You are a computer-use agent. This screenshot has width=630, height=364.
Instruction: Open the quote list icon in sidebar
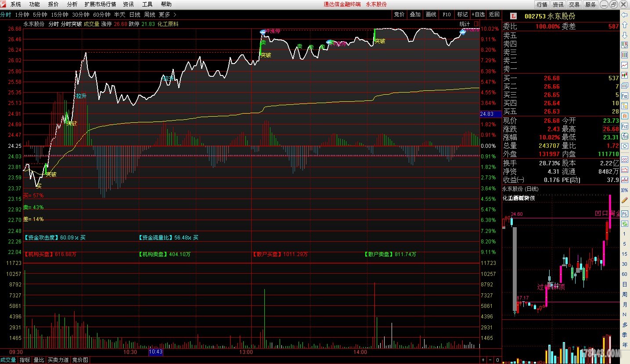point(624,45)
